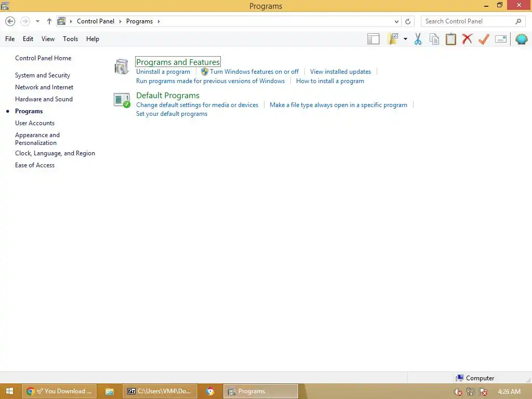Open the address bar history dropdown
532x399 pixels.
[x=396, y=21]
